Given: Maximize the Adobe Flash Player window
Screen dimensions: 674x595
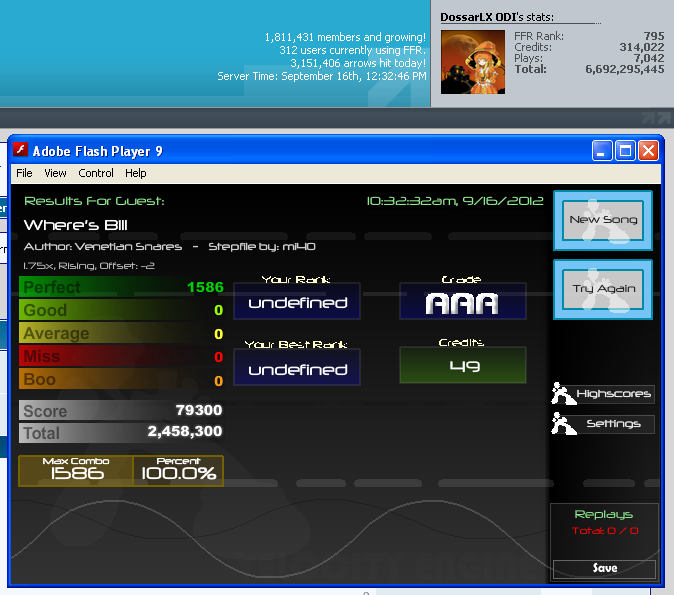Looking at the screenshot, I should [x=625, y=151].
